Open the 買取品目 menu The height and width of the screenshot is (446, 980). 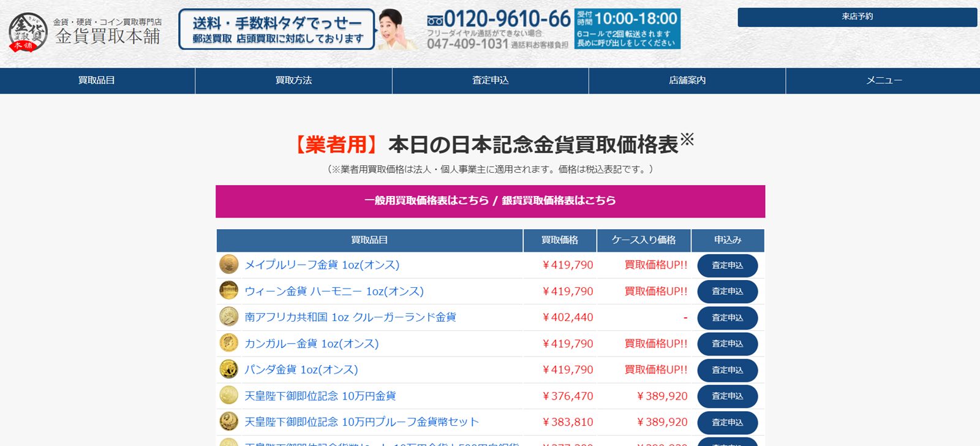click(x=97, y=81)
